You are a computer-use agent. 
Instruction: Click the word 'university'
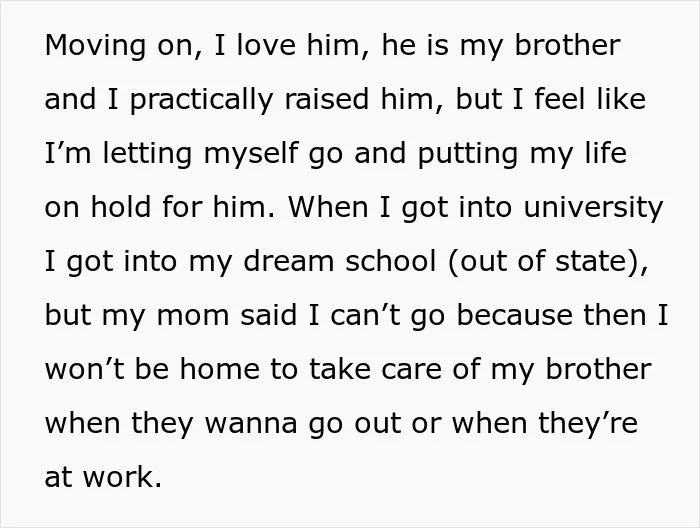click(593, 208)
